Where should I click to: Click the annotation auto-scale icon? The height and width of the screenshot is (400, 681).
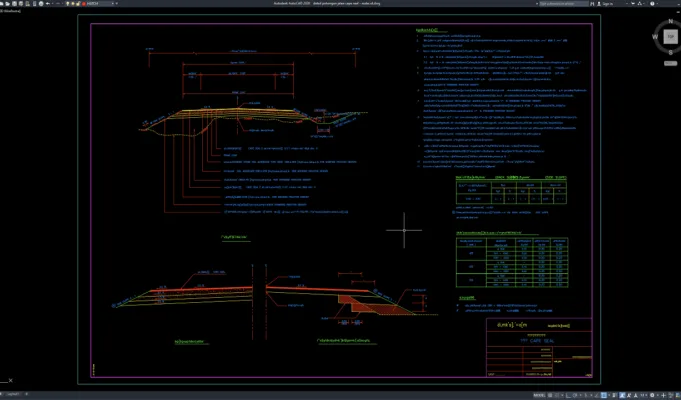point(629,395)
